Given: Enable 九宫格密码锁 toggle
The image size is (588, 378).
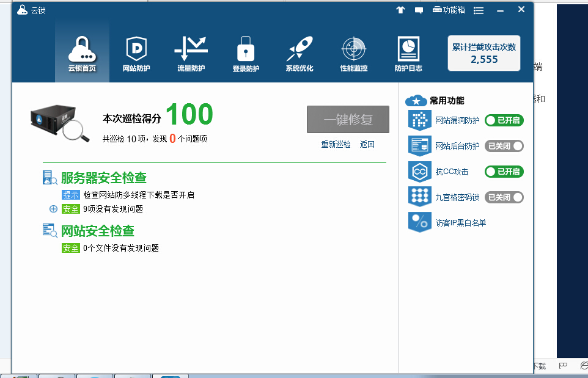Looking at the screenshot, I should (x=504, y=197).
